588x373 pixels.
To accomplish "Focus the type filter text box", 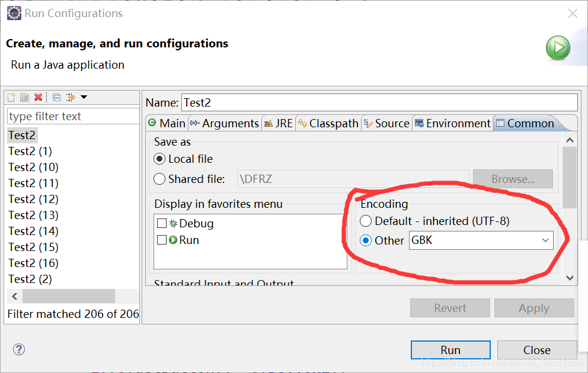I will tap(73, 116).
